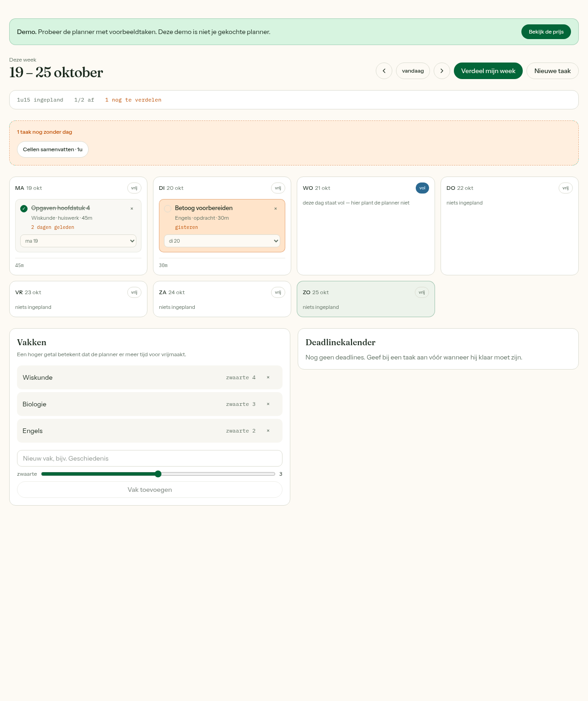This screenshot has height=701, width=588.
Task: Delete the Biologie subject
Action: click(x=268, y=404)
